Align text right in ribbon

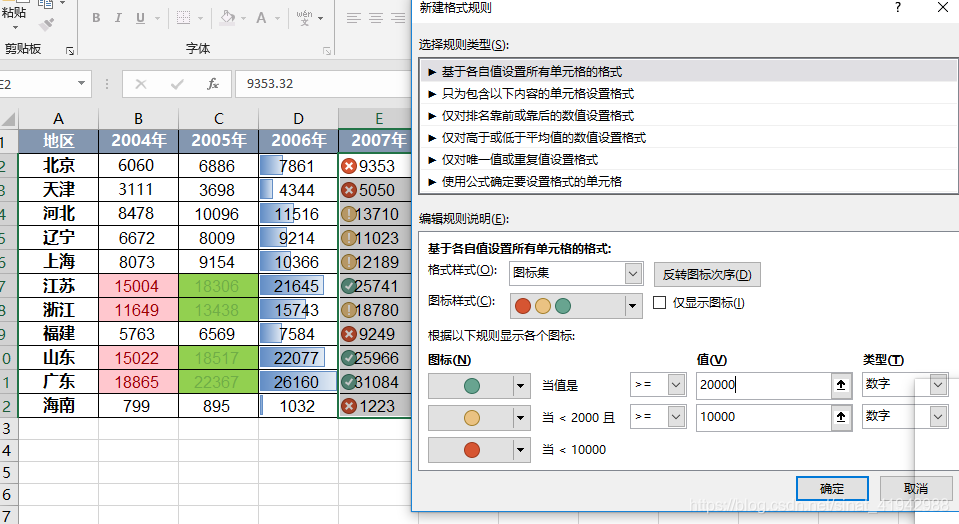(x=398, y=18)
